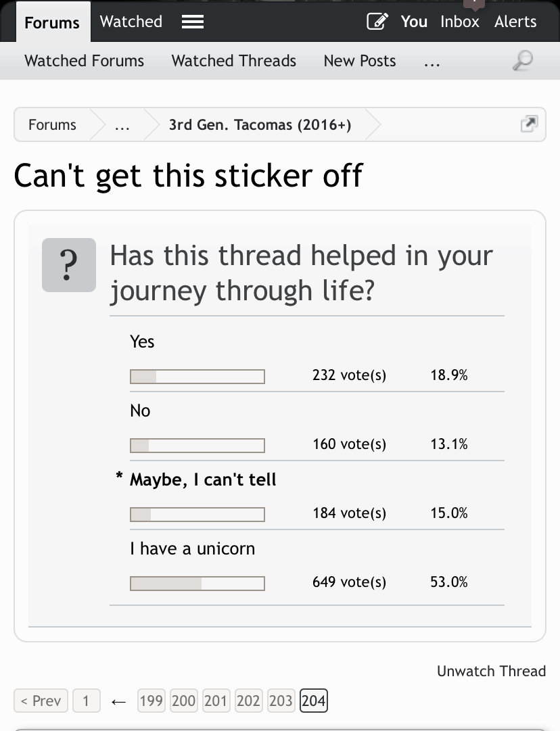The height and width of the screenshot is (731, 560).
Task: Open 3rd Gen. Tacomas (2016+) breadcrumb
Action: (x=260, y=124)
